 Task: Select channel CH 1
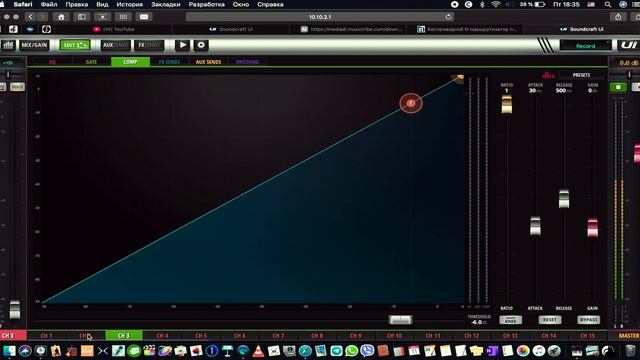[x=47, y=336]
